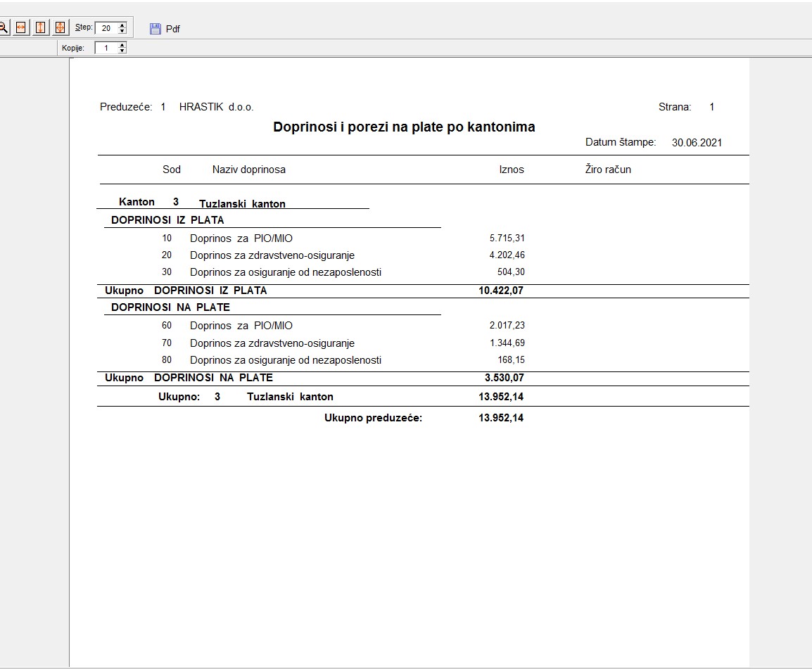
Task: Click the zoom out magnifier icon
Action: click(3, 27)
